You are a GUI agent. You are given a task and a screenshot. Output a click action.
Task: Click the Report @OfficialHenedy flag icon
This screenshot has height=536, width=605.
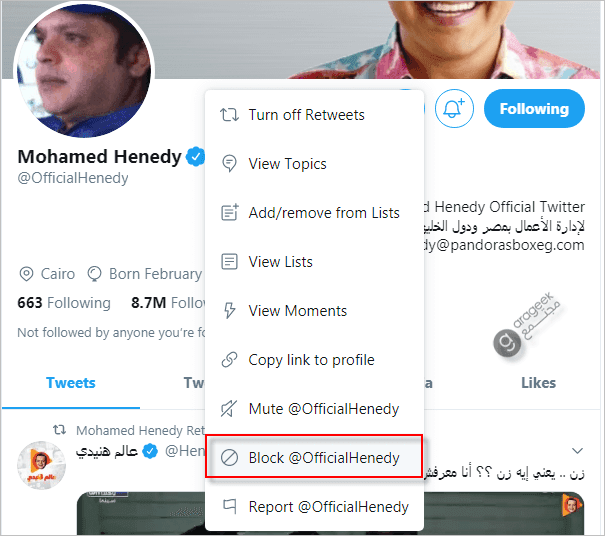(x=229, y=507)
